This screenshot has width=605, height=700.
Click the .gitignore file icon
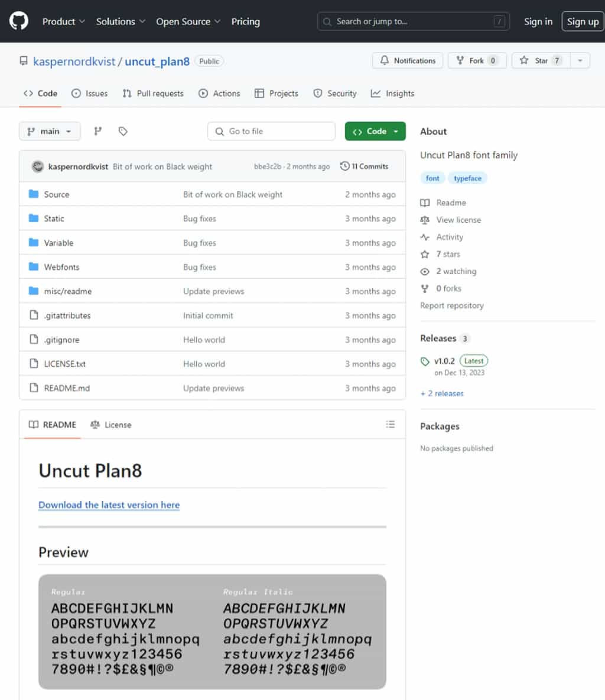[x=34, y=339]
